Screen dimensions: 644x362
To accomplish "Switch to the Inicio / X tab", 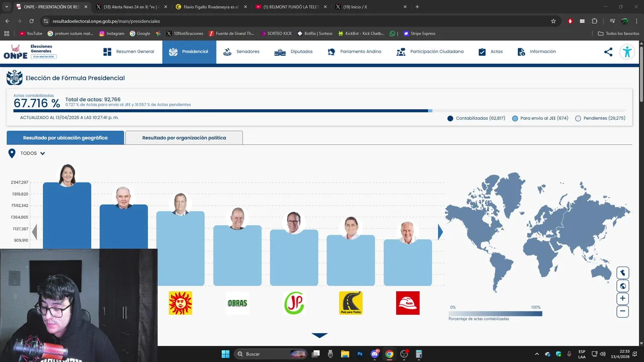I will point(371,7).
